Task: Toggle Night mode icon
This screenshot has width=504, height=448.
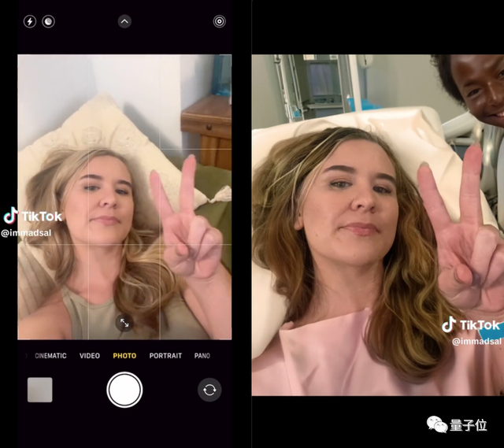Action: [48, 22]
